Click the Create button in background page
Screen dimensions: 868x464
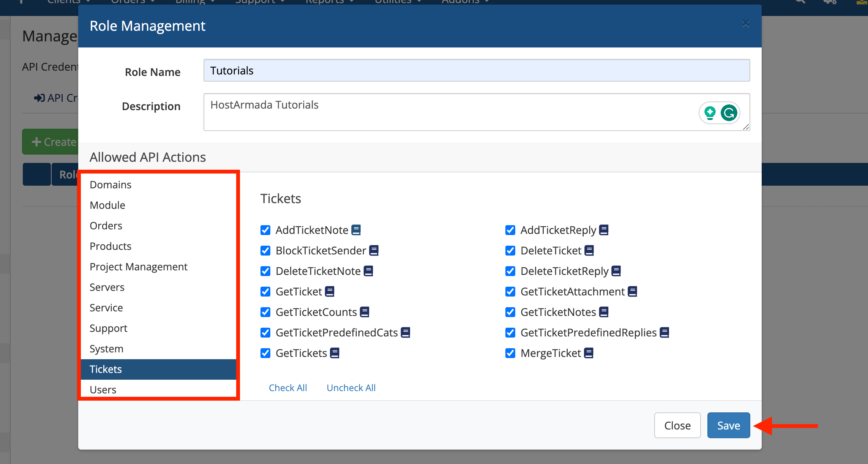[51, 142]
